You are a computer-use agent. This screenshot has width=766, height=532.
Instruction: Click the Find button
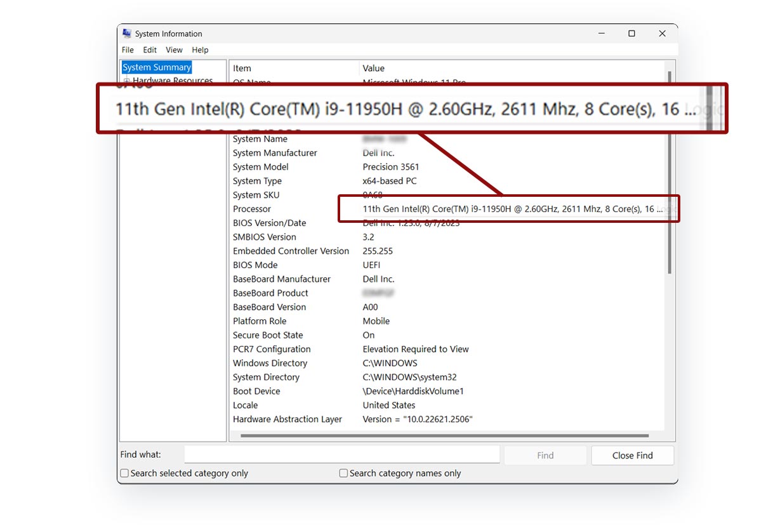pos(545,455)
